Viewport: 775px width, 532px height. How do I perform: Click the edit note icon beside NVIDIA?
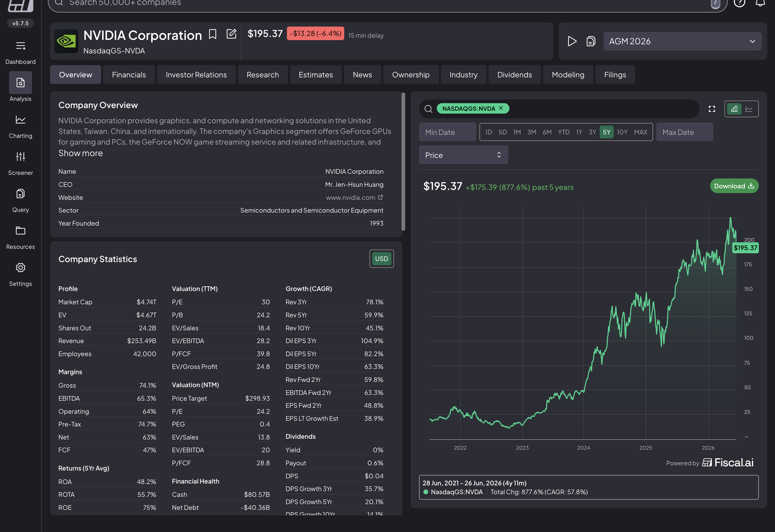point(231,34)
